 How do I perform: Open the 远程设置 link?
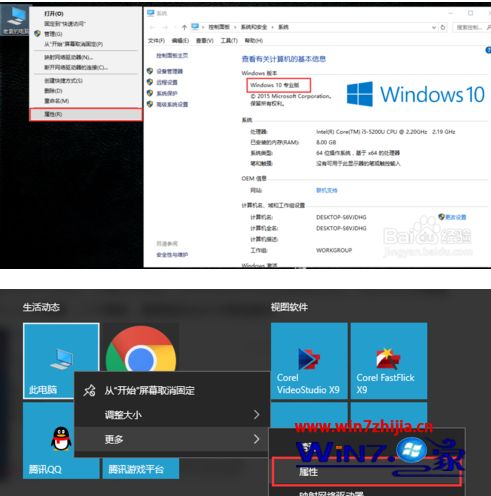pyautogui.click(x=167, y=82)
